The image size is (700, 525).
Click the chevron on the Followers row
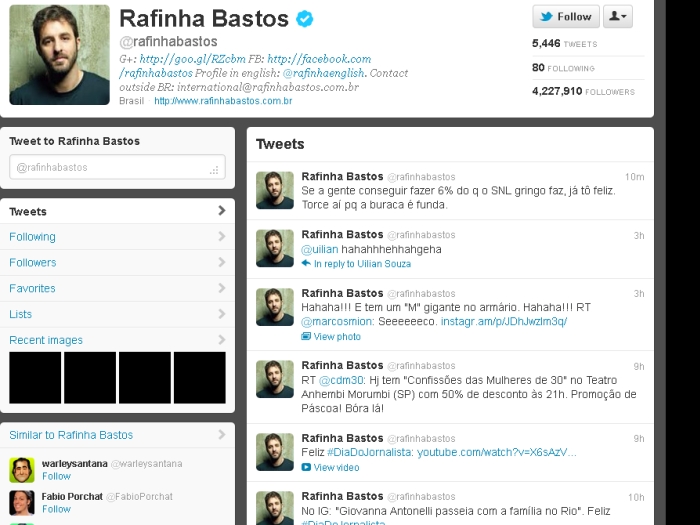pyautogui.click(x=221, y=262)
